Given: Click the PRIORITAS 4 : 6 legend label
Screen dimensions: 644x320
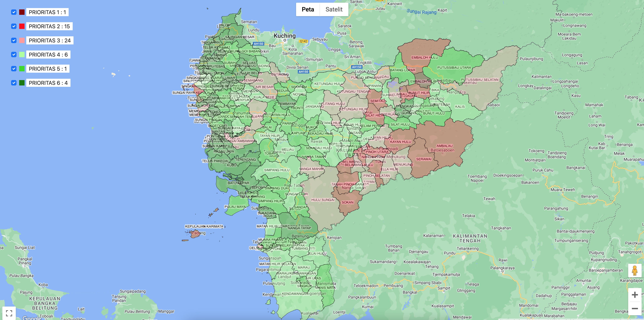Looking at the screenshot, I should coord(48,55).
